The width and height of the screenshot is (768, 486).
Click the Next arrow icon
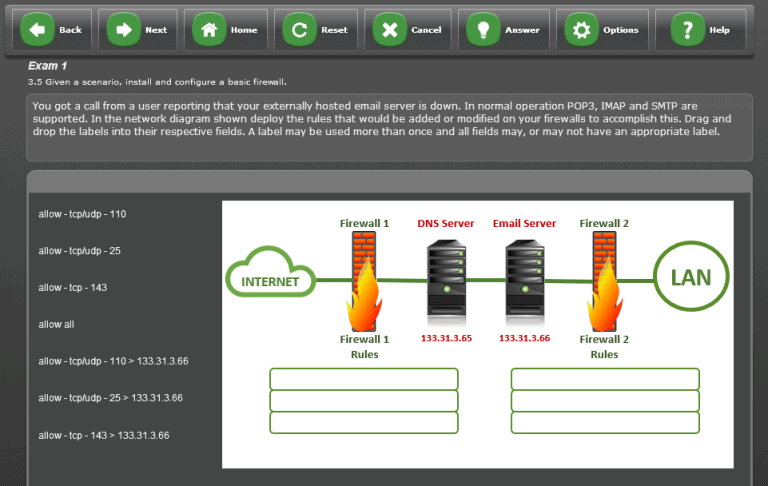click(x=123, y=30)
